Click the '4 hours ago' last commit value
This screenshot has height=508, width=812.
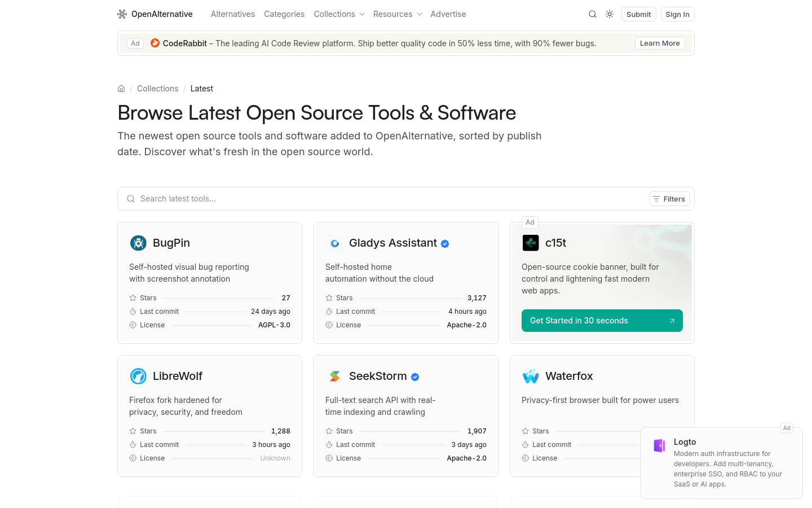point(467,312)
